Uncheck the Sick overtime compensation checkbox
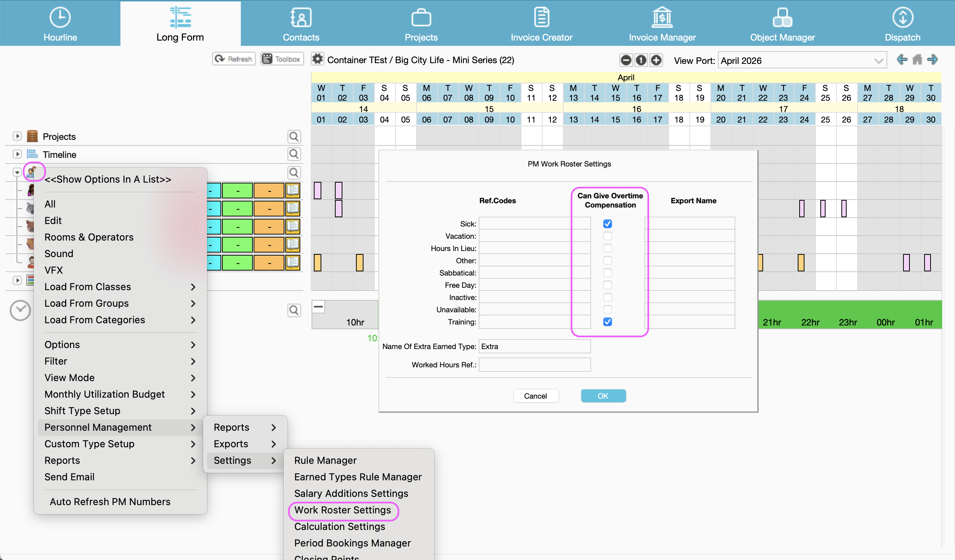 (607, 224)
